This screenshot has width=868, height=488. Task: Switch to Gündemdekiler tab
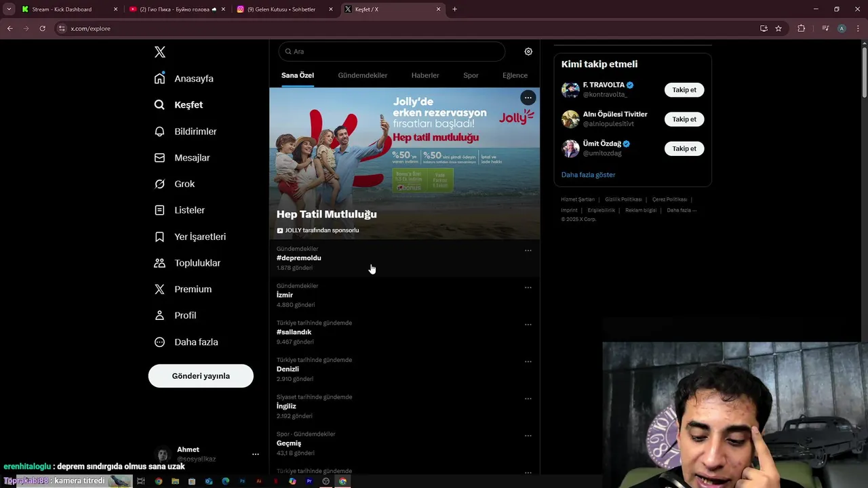pyautogui.click(x=363, y=75)
